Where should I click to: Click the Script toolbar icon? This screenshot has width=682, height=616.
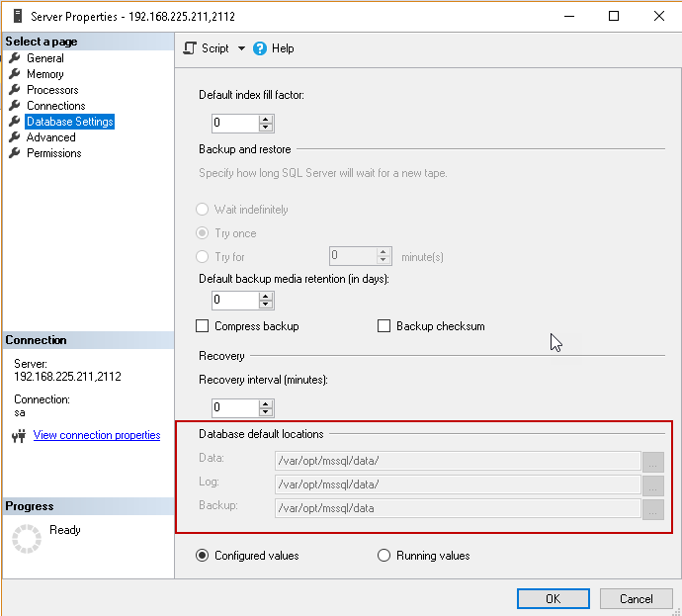coord(190,48)
